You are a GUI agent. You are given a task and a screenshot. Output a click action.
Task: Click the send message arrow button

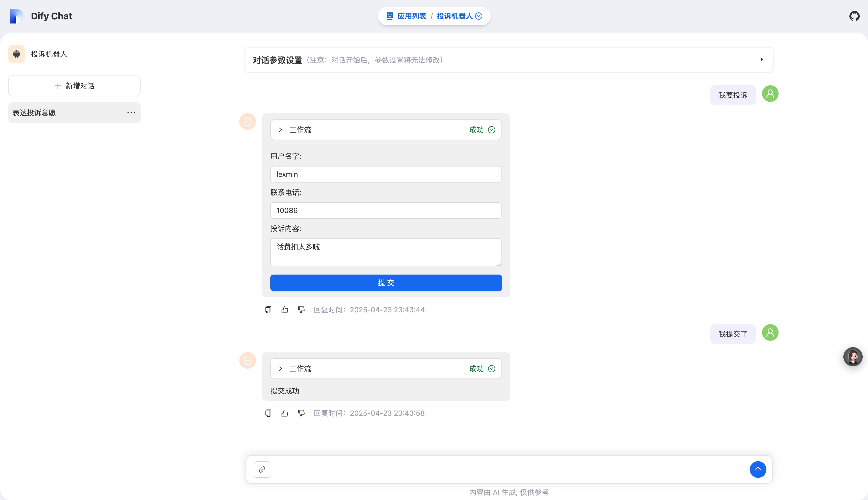tap(758, 469)
